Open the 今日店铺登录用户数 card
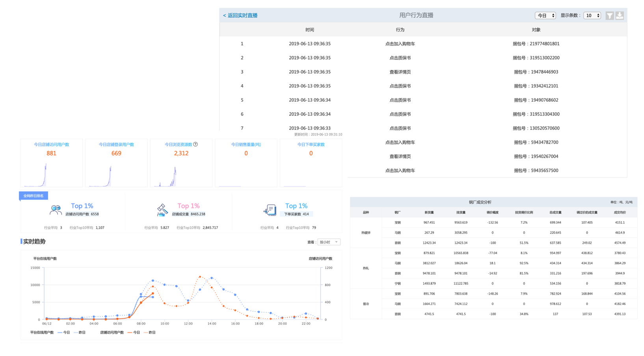644x356 pixels. (x=116, y=163)
